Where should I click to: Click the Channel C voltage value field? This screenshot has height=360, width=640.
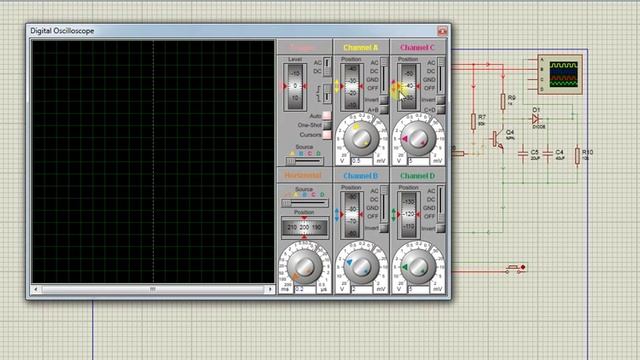point(418,161)
